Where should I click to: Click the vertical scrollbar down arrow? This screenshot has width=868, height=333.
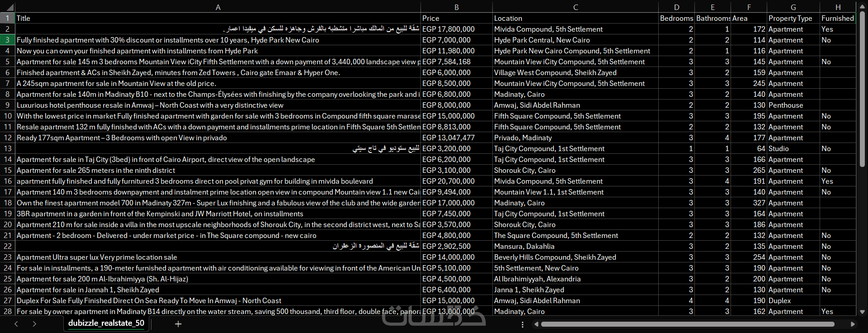(x=862, y=312)
